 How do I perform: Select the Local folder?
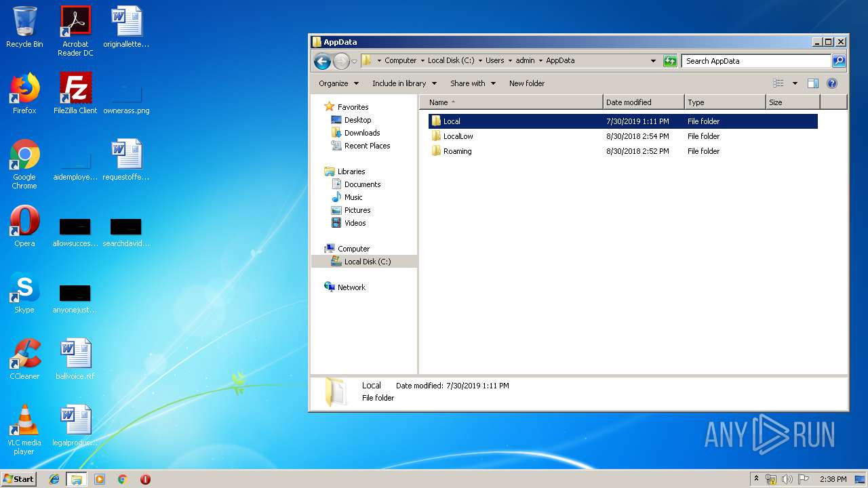pos(623,121)
